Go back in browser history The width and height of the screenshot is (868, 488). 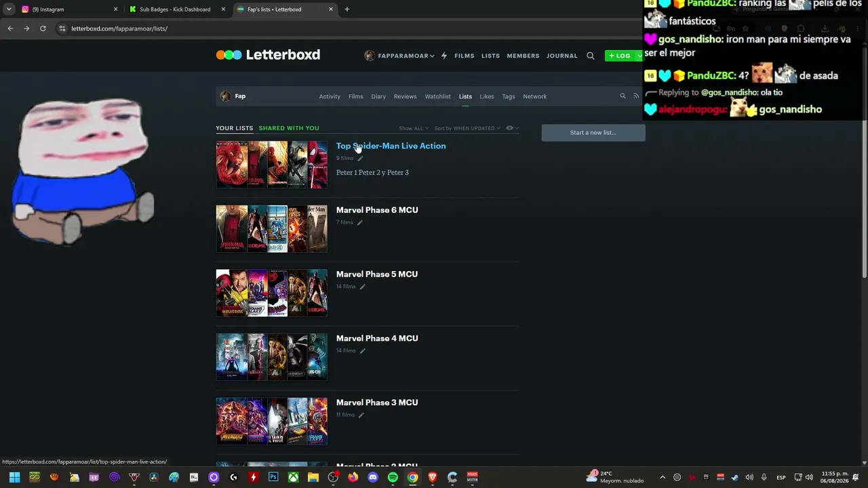(10, 28)
